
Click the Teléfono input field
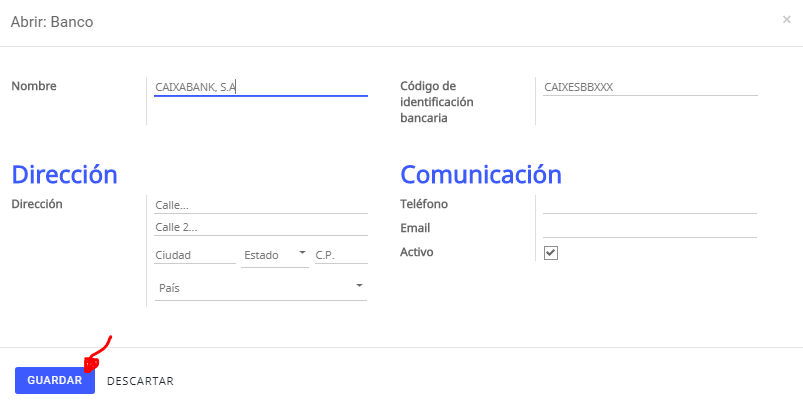click(650, 205)
